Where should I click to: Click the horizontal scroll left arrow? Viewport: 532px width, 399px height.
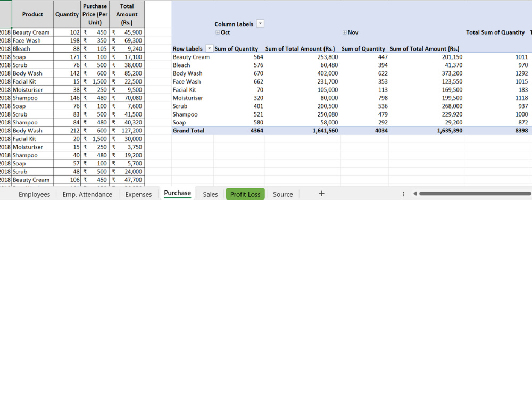[415, 194]
